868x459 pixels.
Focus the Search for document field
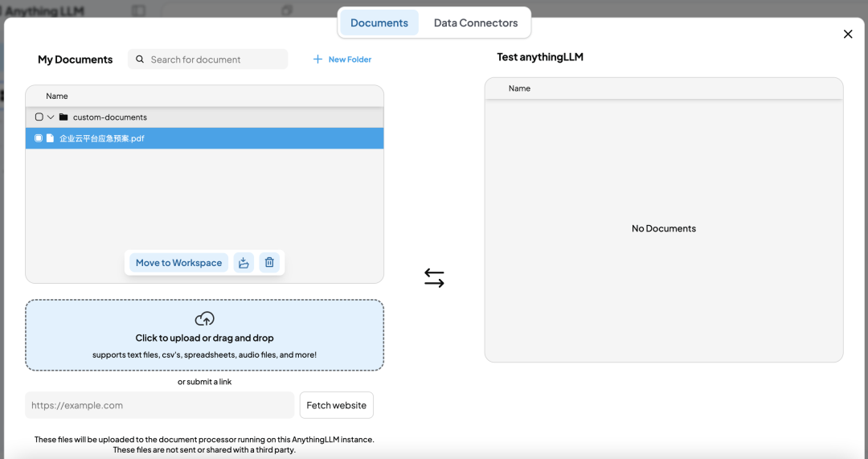click(x=207, y=59)
